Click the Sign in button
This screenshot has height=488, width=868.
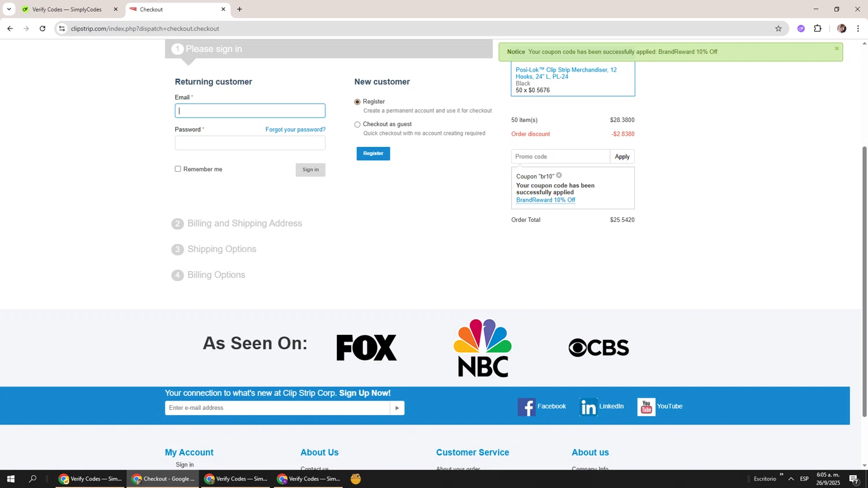click(310, 169)
